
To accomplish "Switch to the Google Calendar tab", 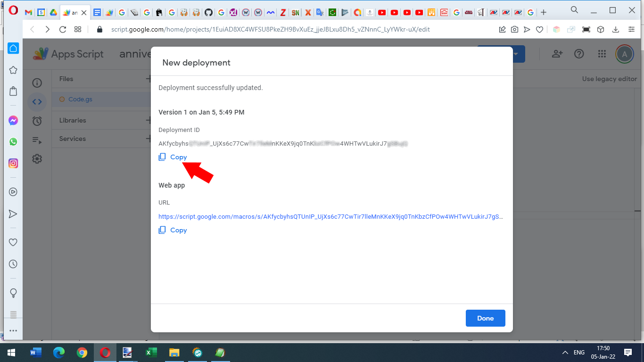I will tap(41, 13).
